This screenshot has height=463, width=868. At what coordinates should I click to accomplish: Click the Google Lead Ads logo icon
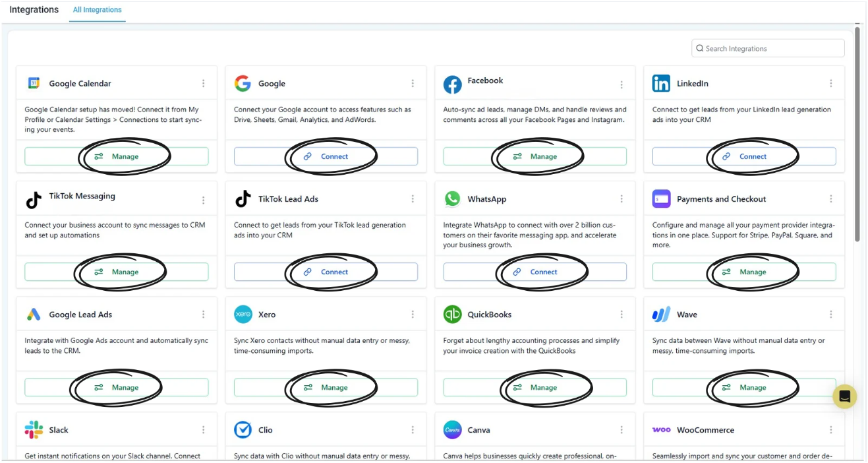coord(34,315)
